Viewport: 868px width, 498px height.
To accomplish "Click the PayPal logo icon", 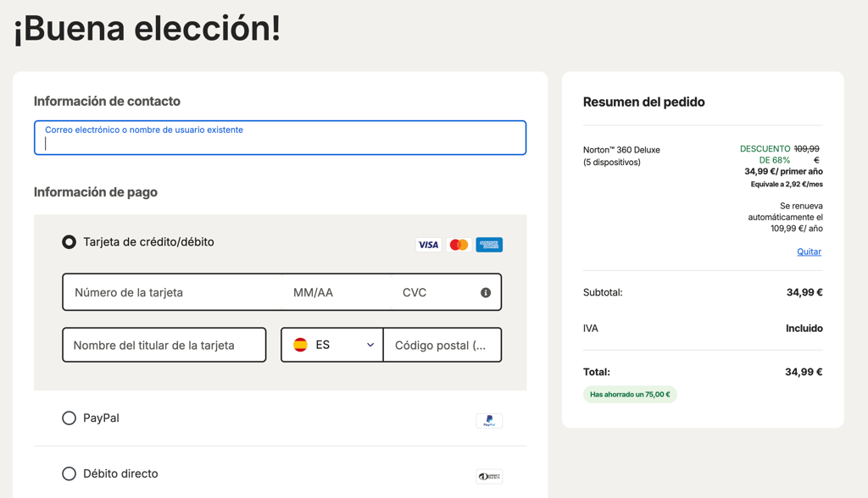I will (489, 421).
